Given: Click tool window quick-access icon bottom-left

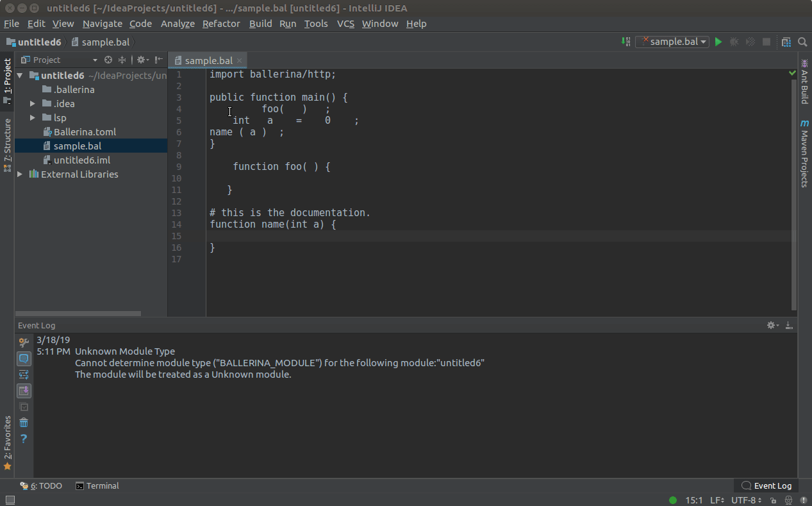Looking at the screenshot, I should pos(10,500).
